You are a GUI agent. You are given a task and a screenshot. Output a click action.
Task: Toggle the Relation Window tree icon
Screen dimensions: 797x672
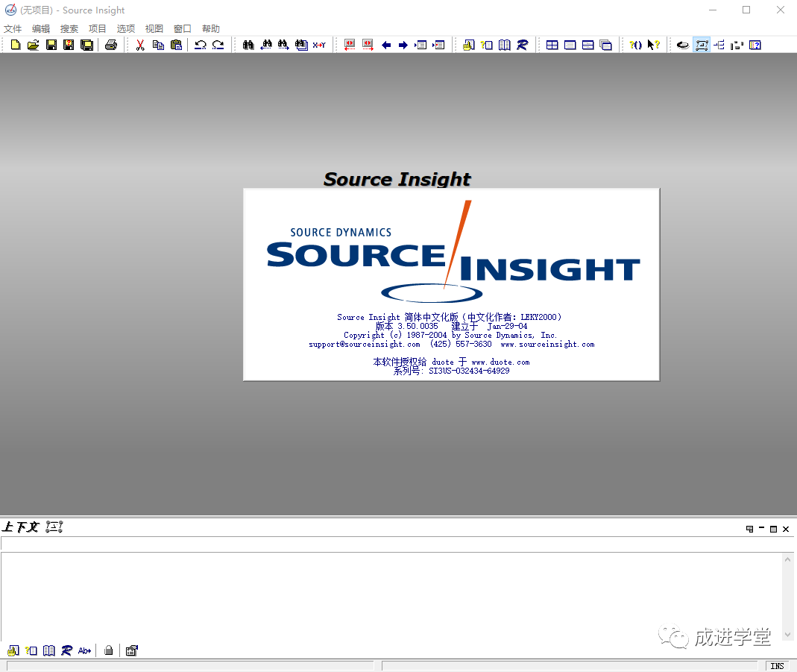point(719,45)
